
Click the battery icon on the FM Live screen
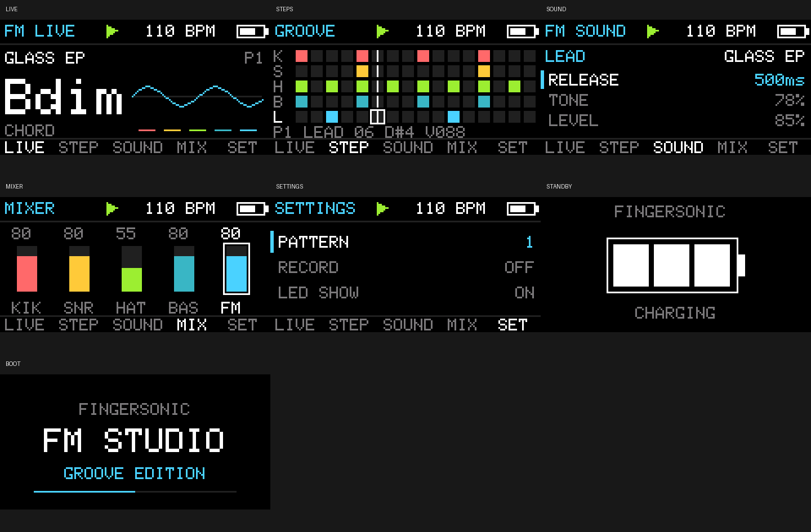[x=252, y=32]
